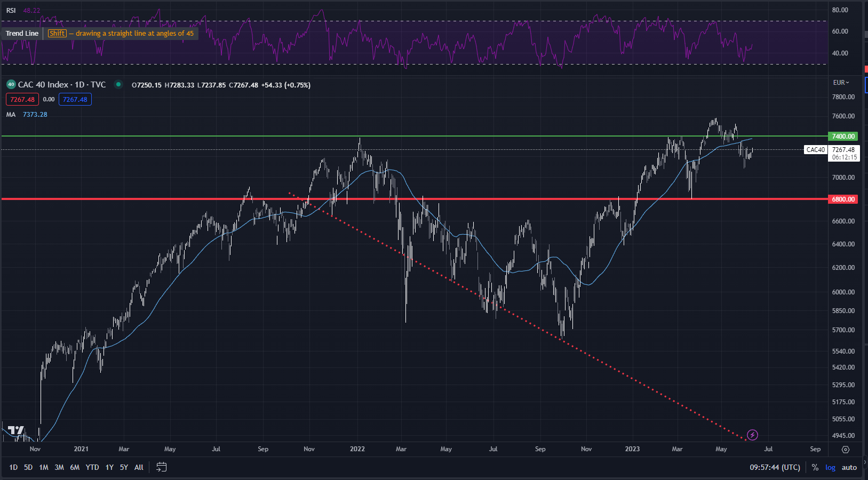Viewport: 868px width, 480px height.
Task: Click the CAC40 last price label tag
Action: point(816,150)
